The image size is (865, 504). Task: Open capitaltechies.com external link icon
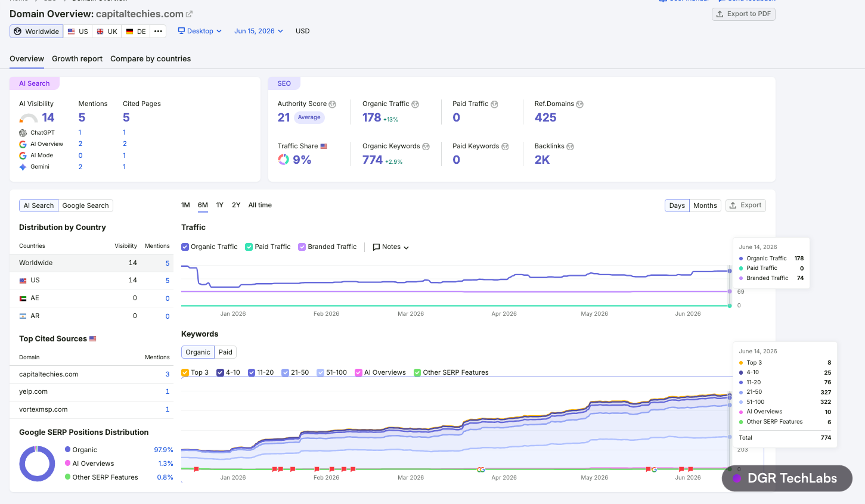click(189, 14)
